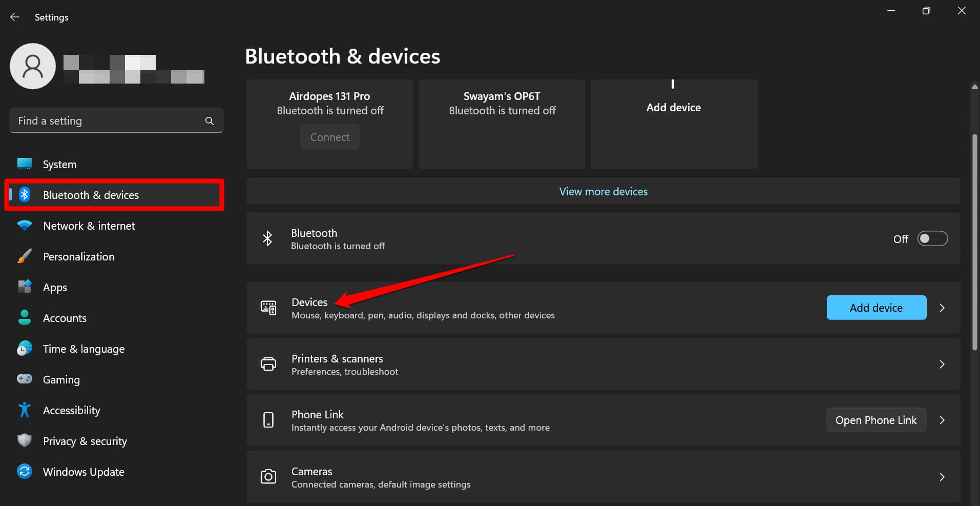
Task: Click the Windows Update sync icon
Action: [25, 471]
